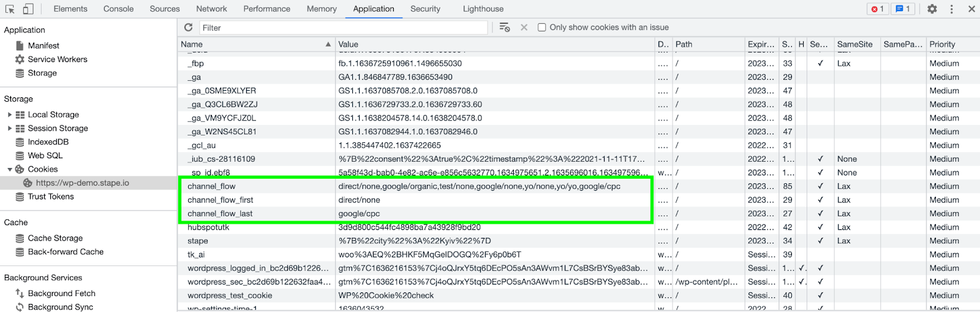
Task: Open Web SQL in sidebar
Action: click(x=45, y=155)
